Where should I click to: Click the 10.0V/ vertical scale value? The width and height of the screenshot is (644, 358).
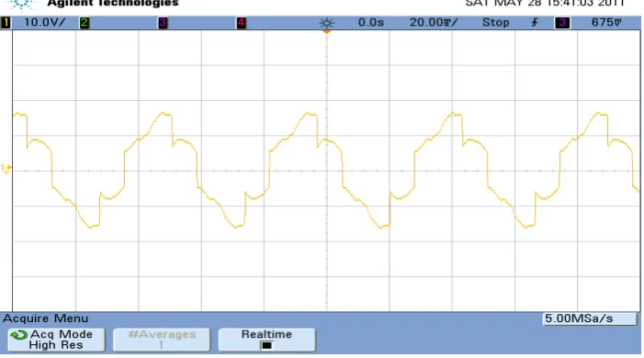44,22
